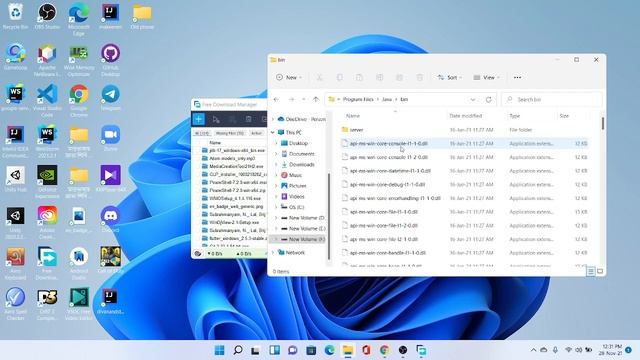Select the Discord desktop icon
640x360 pixels.
(x=110, y=220)
